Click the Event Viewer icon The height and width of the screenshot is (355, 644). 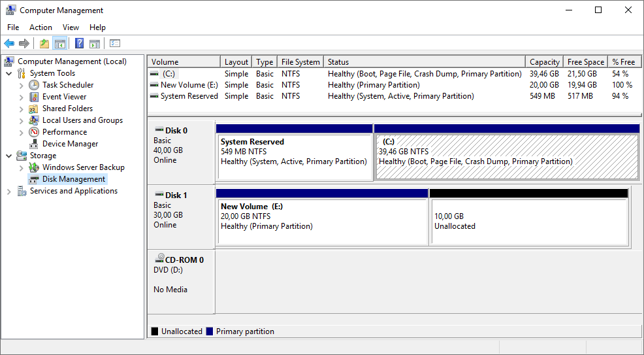click(x=34, y=97)
